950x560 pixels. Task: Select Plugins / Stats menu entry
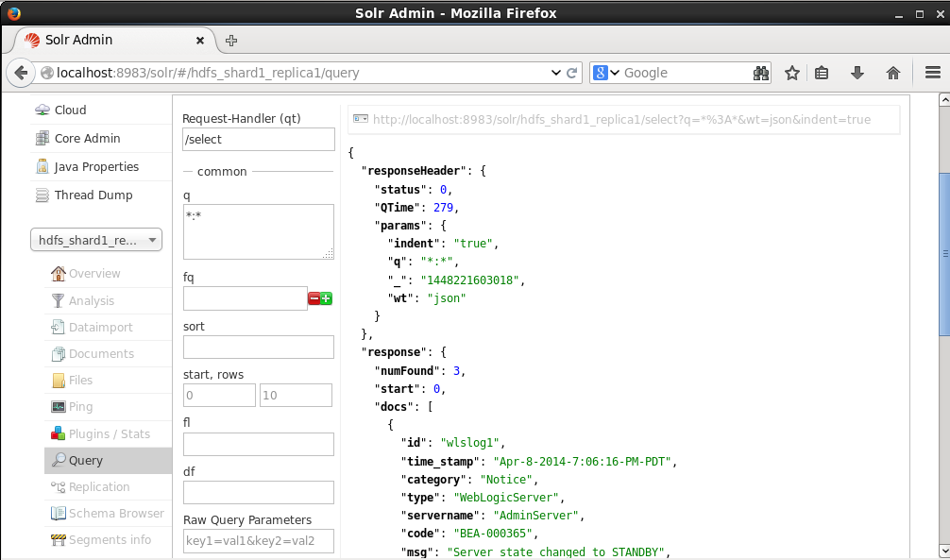click(108, 434)
